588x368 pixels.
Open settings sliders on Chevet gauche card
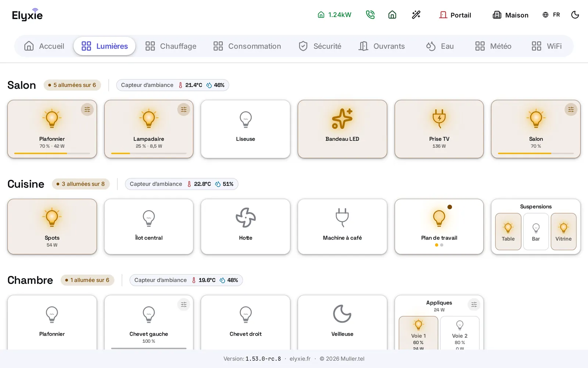pyautogui.click(x=184, y=304)
